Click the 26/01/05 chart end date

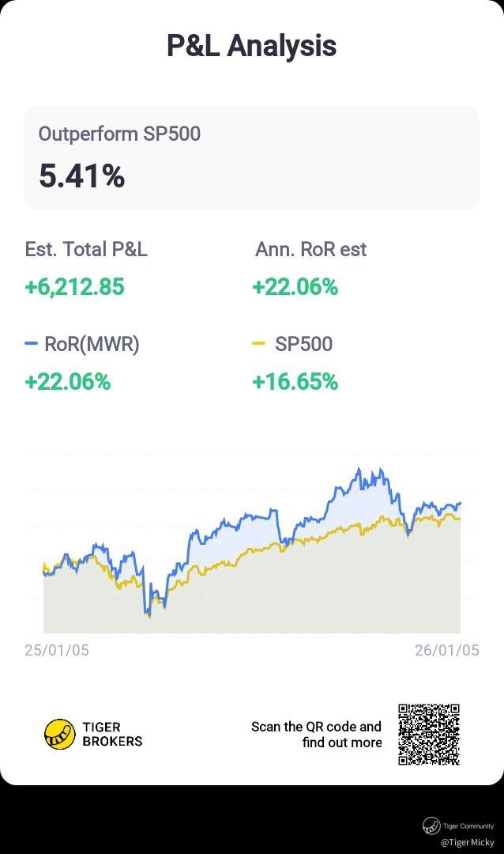pyautogui.click(x=446, y=650)
